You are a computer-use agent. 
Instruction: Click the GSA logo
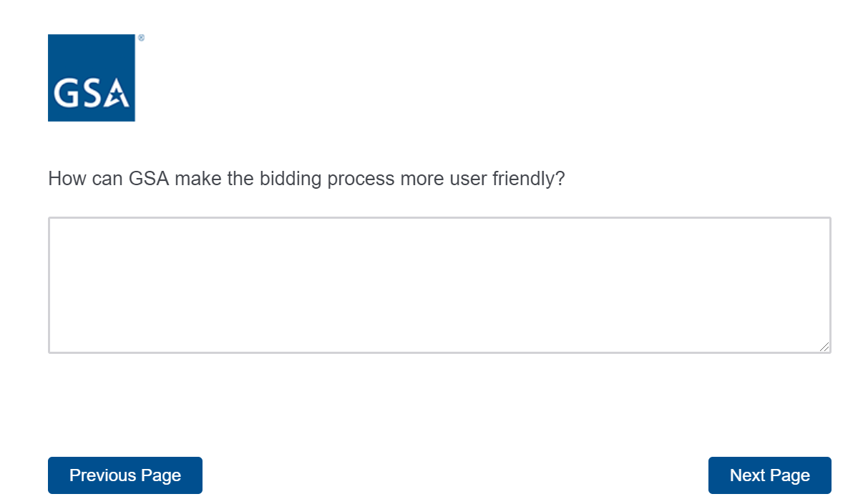[92, 78]
